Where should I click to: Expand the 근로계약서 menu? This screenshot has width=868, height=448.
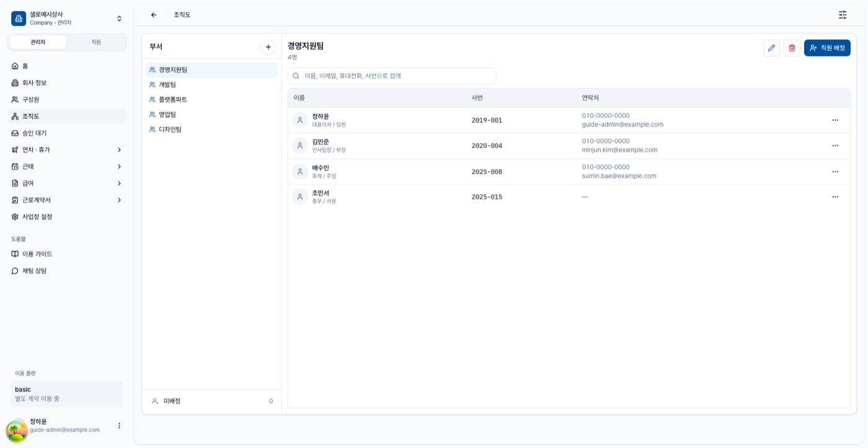pyautogui.click(x=67, y=200)
